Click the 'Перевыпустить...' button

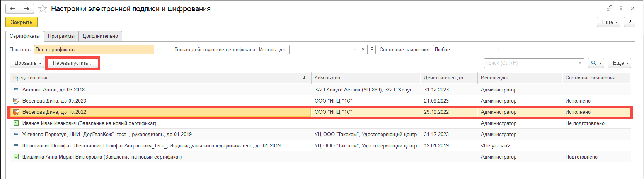(x=73, y=63)
